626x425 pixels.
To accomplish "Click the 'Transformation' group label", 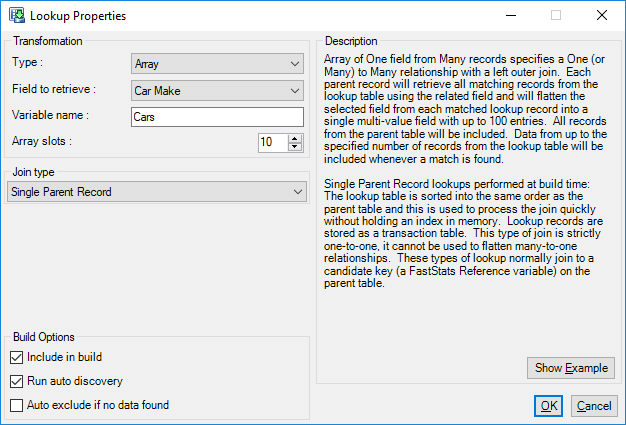I will pyautogui.click(x=48, y=41).
